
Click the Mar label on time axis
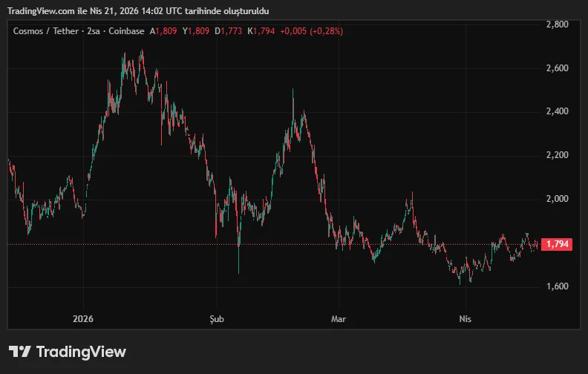(339, 318)
